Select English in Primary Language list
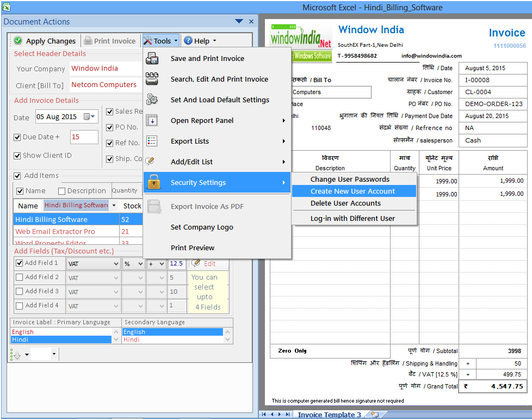Image resolution: width=532 pixels, height=420 pixels. coord(61,332)
